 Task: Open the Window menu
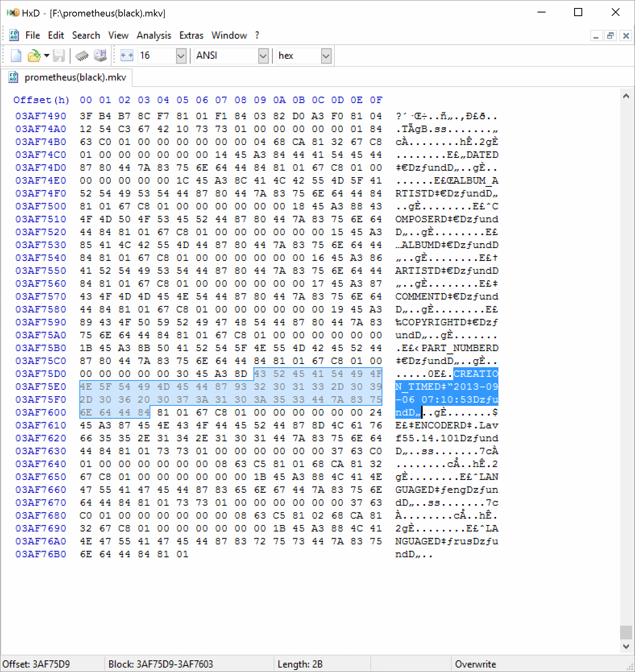pyautogui.click(x=229, y=35)
